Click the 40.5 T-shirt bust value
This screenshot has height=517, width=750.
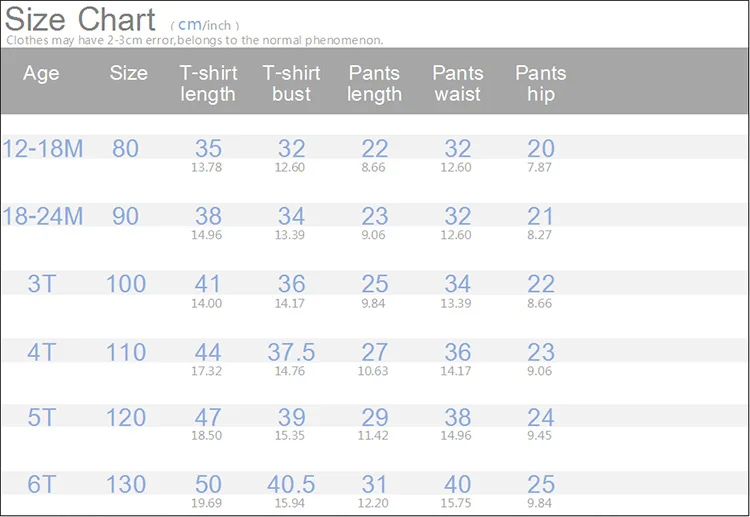pyautogui.click(x=291, y=485)
